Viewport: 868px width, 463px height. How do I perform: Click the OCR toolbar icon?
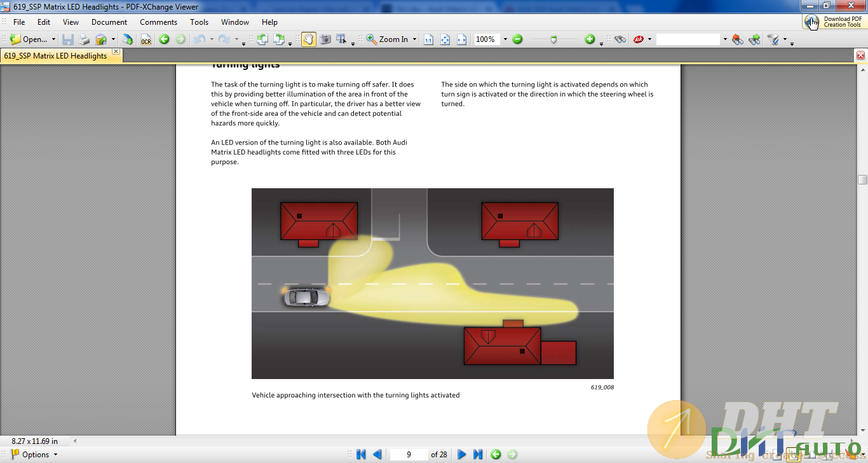click(146, 39)
